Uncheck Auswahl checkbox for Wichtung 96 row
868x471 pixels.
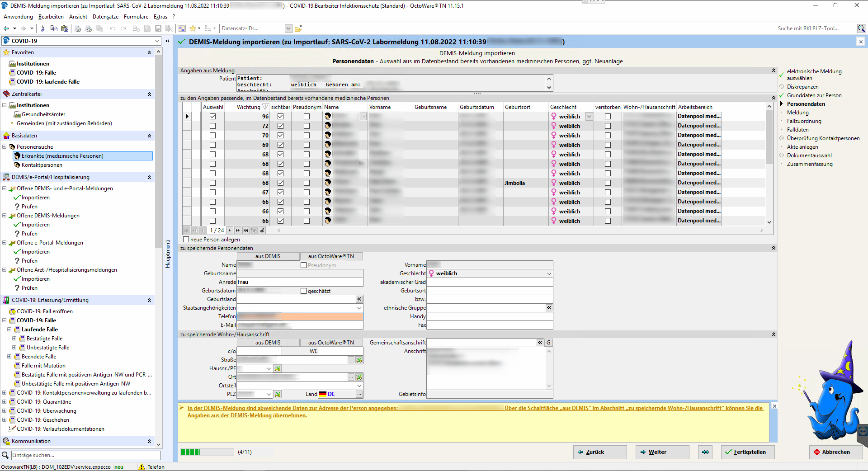point(212,117)
